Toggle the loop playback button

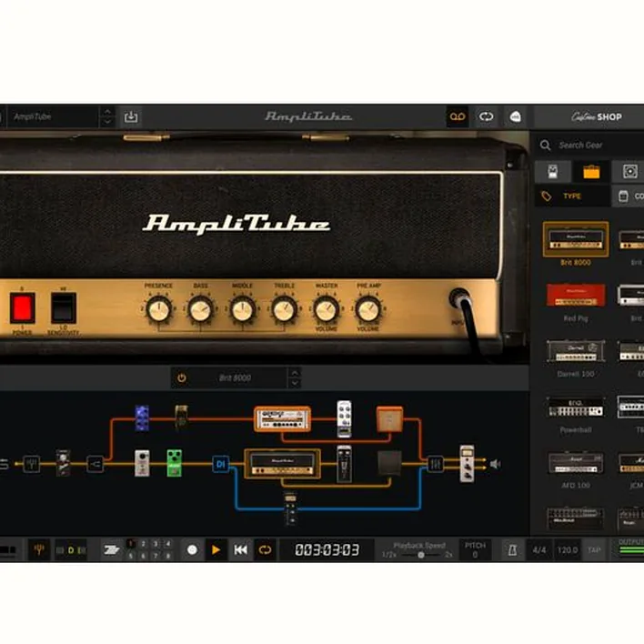pos(265,549)
